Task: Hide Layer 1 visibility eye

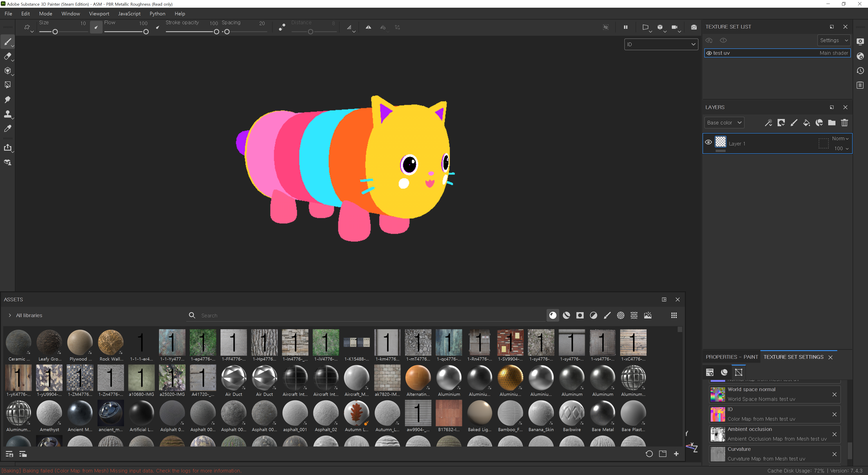Action: pos(708,142)
